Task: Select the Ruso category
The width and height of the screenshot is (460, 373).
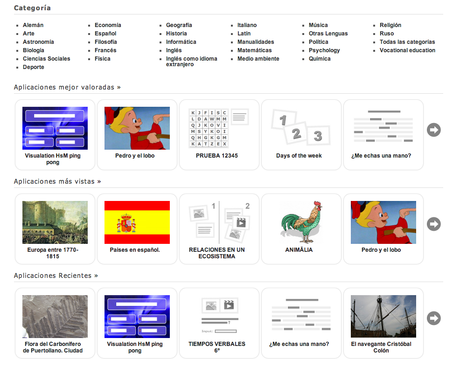Action: tap(387, 33)
